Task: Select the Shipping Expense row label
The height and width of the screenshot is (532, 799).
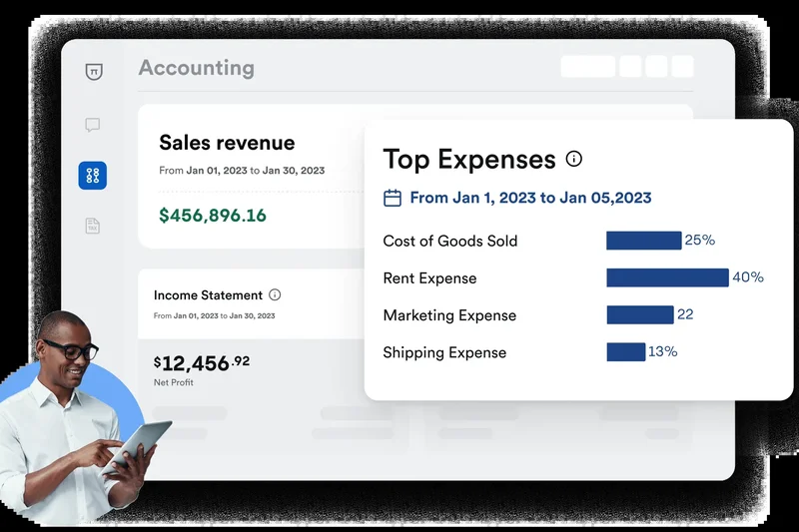Action: [444, 352]
